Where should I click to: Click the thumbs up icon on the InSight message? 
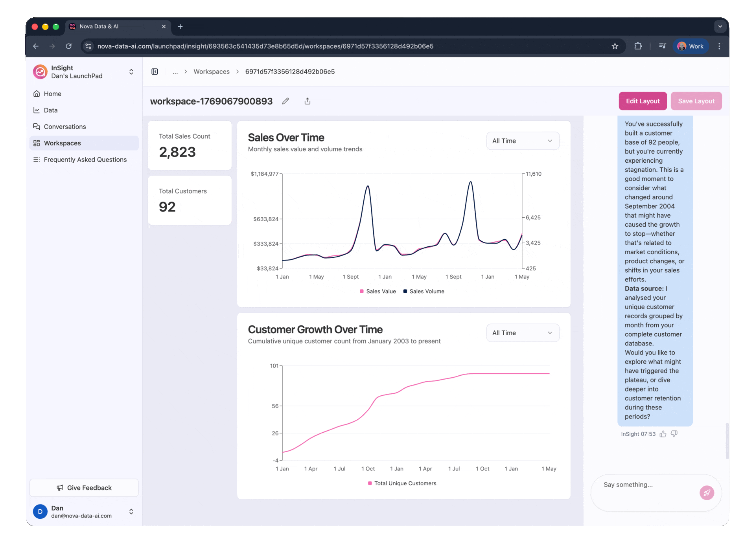663,434
